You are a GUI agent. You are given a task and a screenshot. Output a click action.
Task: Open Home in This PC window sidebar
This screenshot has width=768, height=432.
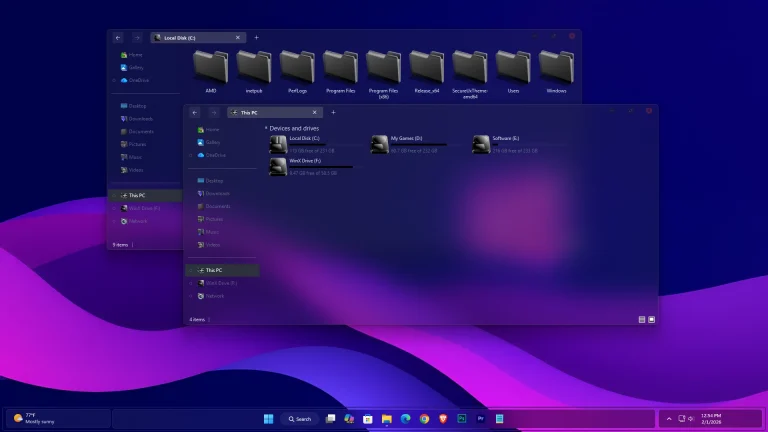208,130
